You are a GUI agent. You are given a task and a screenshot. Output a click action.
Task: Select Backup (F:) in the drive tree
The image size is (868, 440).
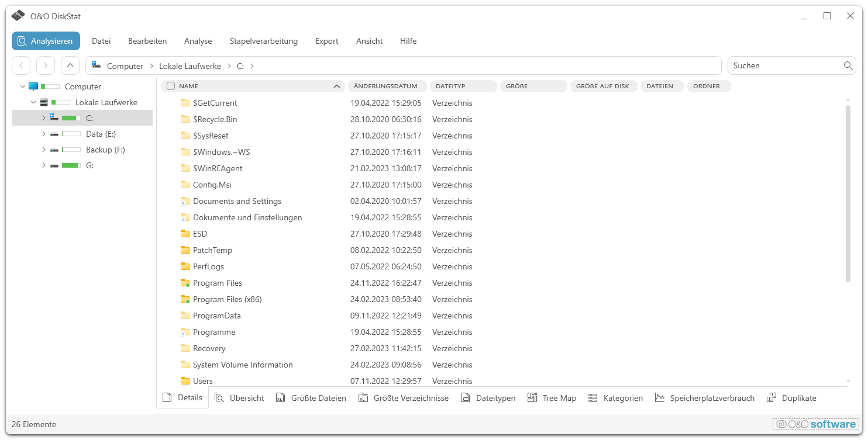tap(105, 150)
